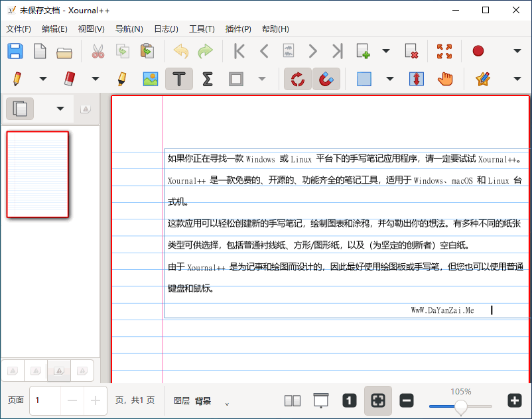This screenshot has height=419, width=532.
Task: Toggle fullscreen mode
Action: [444, 51]
